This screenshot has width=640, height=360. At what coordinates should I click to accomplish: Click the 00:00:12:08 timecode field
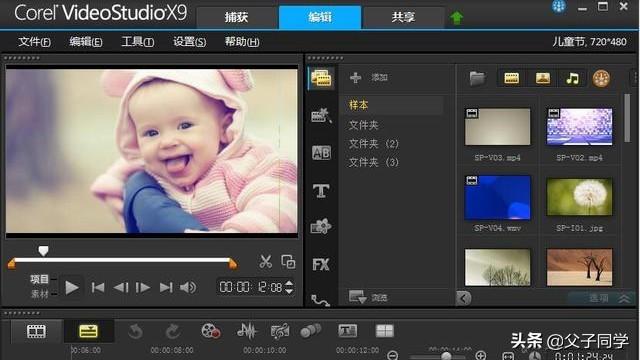pos(251,287)
